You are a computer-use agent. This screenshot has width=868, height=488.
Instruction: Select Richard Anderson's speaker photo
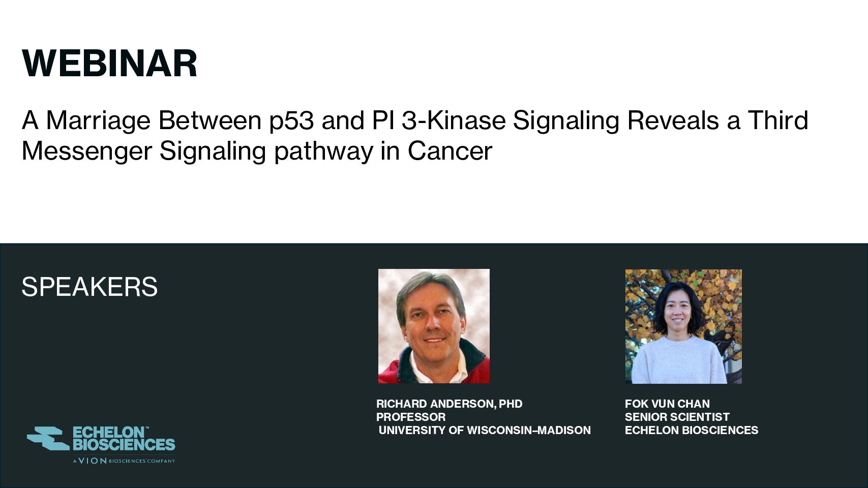pos(434,326)
